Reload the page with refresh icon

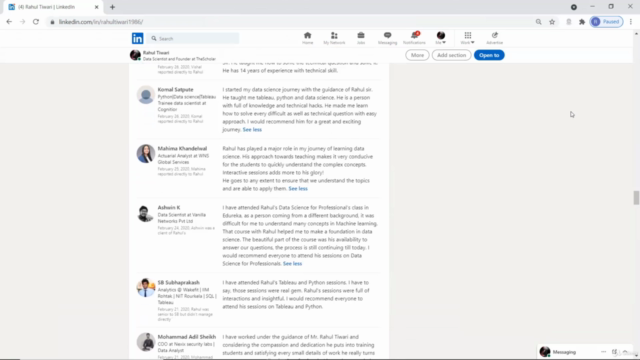coord(36,22)
